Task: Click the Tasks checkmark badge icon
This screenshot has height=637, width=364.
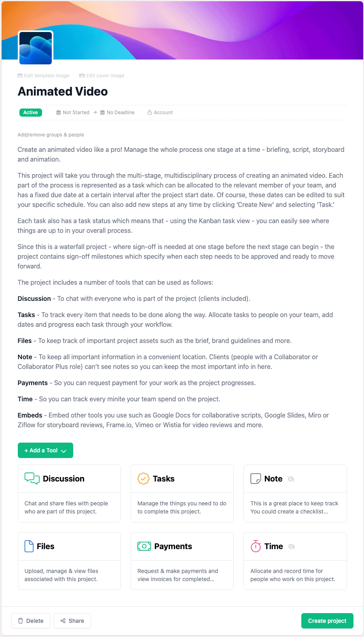Action: [x=143, y=478]
